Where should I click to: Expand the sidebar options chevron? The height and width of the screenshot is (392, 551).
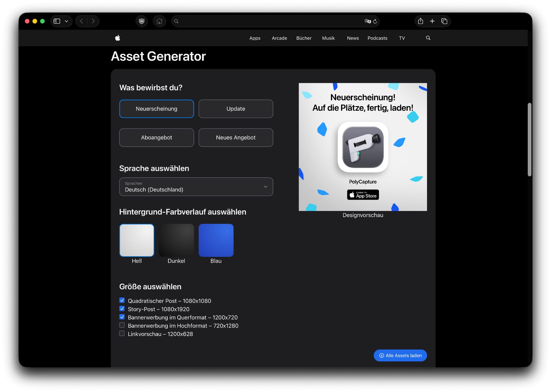pyautogui.click(x=66, y=21)
